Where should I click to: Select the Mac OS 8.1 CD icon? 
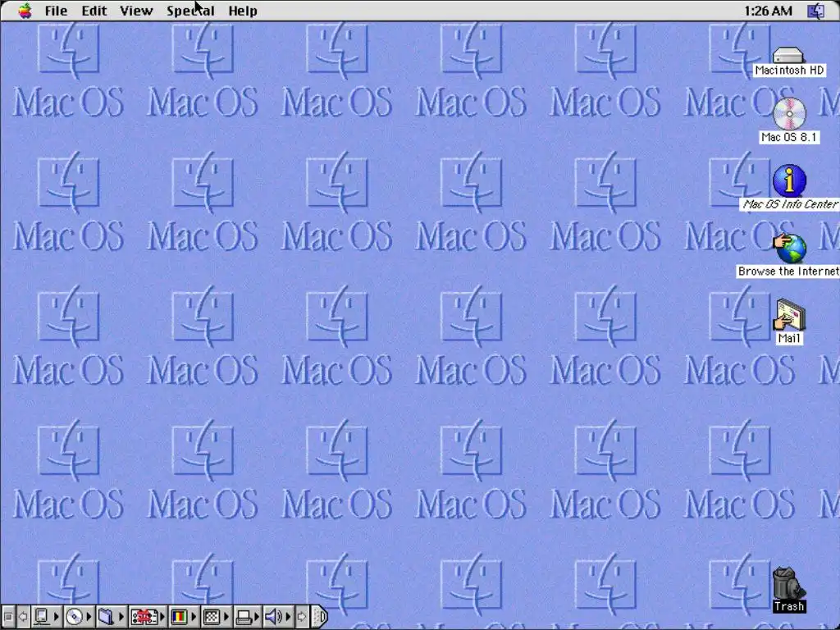point(789,113)
